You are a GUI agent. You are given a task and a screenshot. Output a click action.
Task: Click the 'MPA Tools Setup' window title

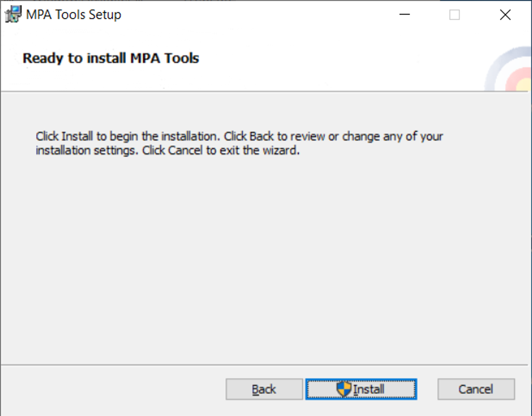[74, 15]
